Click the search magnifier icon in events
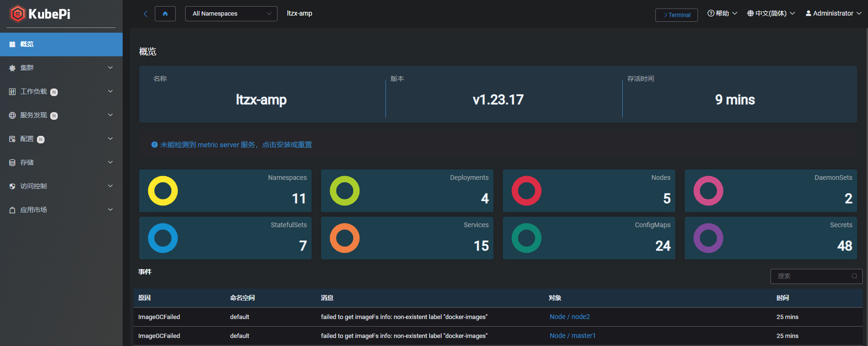This screenshot has width=868, height=346. tap(854, 276)
